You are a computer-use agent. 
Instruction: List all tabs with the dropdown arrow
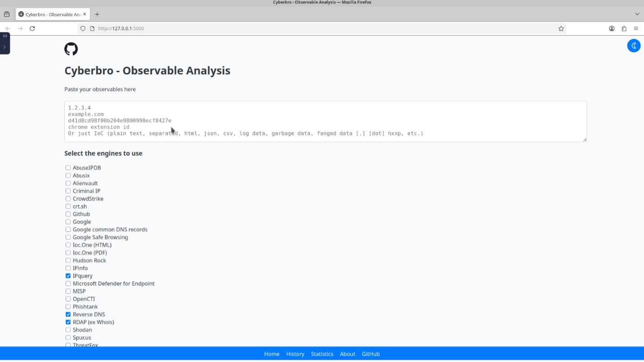tap(637, 14)
